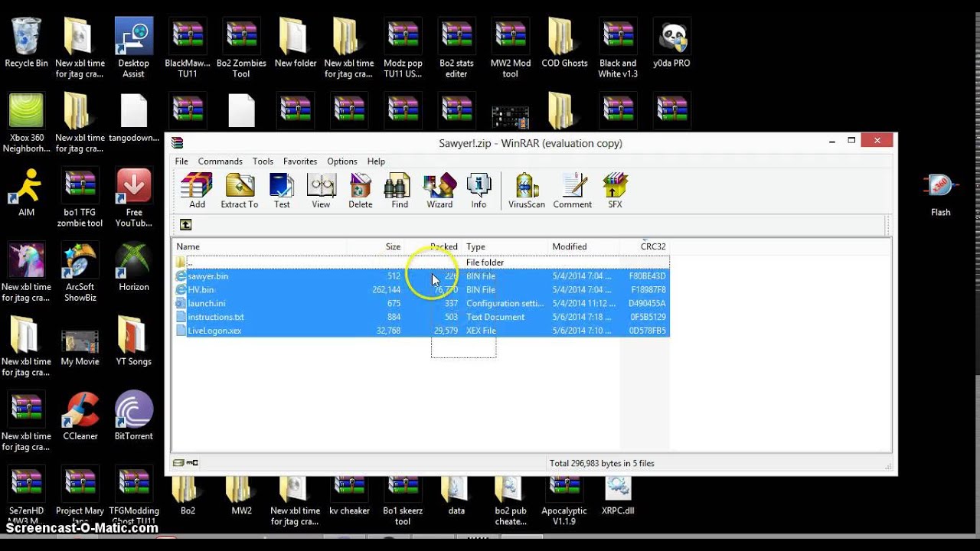Click the SFX toolbar icon
The width and height of the screenshot is (980, 551).
615,191
